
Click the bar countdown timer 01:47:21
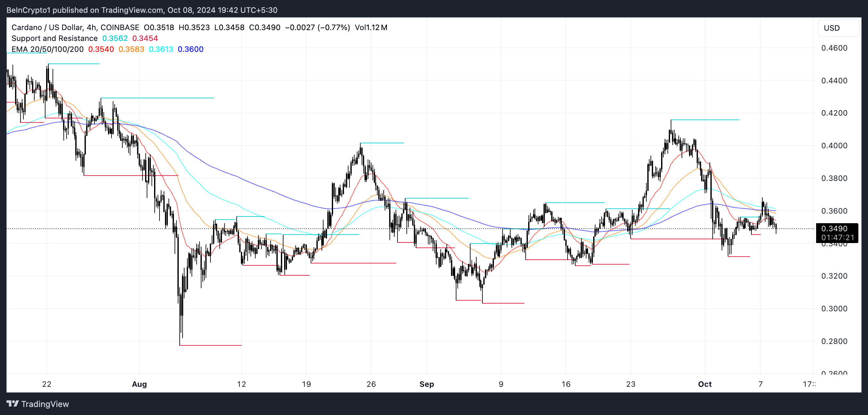pos(837,238)
